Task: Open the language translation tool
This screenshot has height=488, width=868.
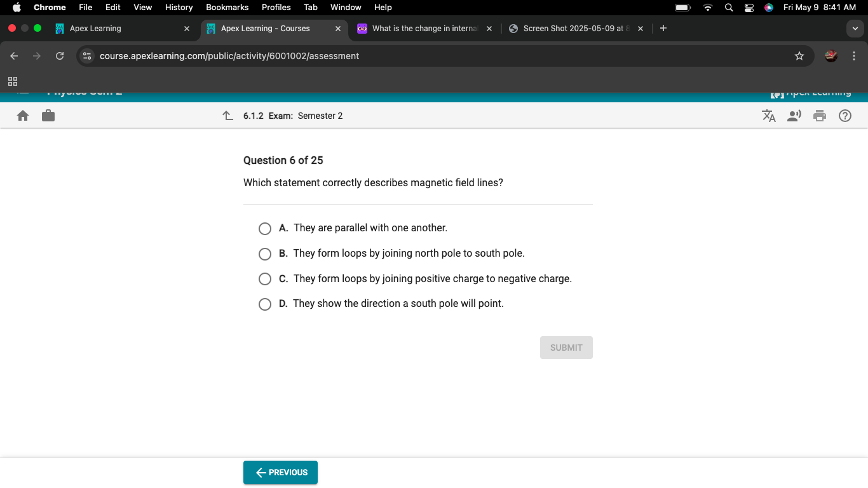Action: 769,116
